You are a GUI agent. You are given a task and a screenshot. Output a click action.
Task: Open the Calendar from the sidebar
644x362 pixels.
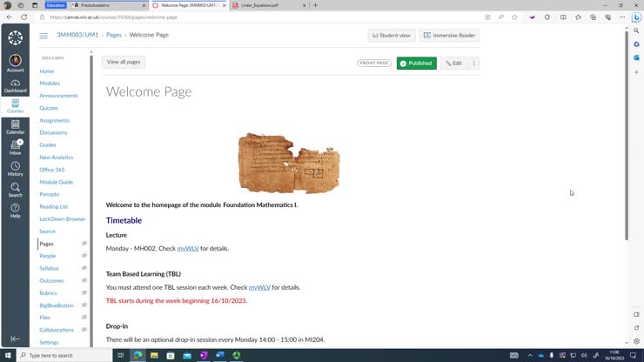[x=15, y=127]
